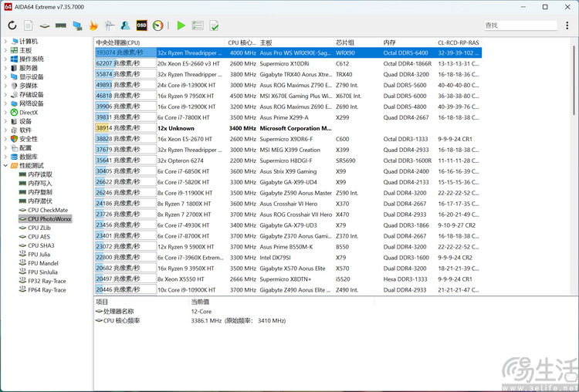Open the 内存读取 benchmark
This screenshot has height=392, width=579.
point(36,174)
